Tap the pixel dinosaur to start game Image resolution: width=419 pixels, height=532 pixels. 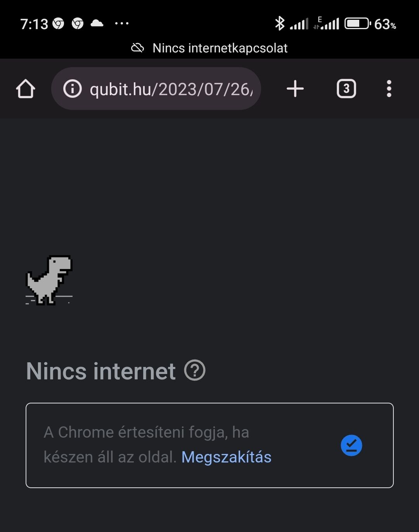(49, 280)
